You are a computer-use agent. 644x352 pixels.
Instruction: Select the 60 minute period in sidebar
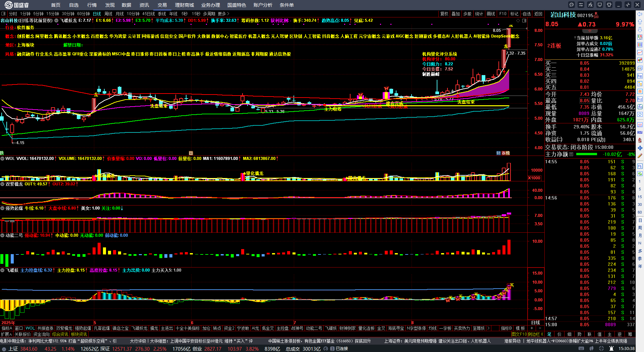pyautogui.click(x=640, y=212)
